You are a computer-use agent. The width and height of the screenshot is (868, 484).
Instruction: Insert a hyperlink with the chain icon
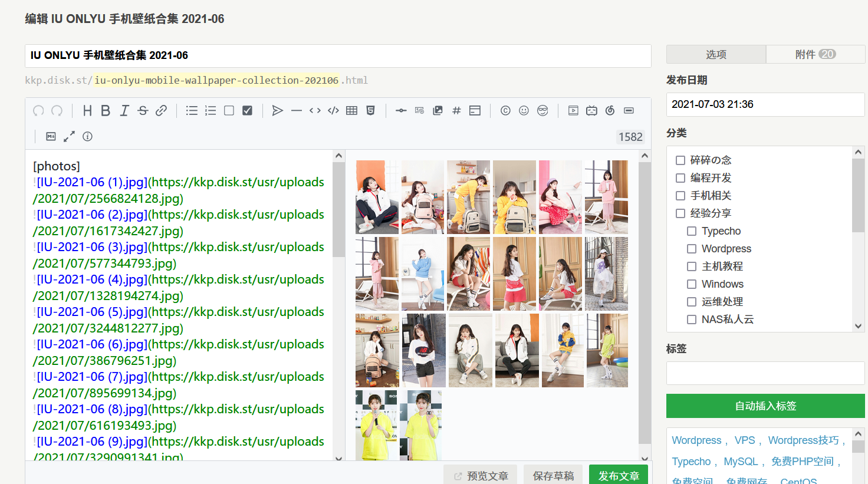(x=161, y=110)
